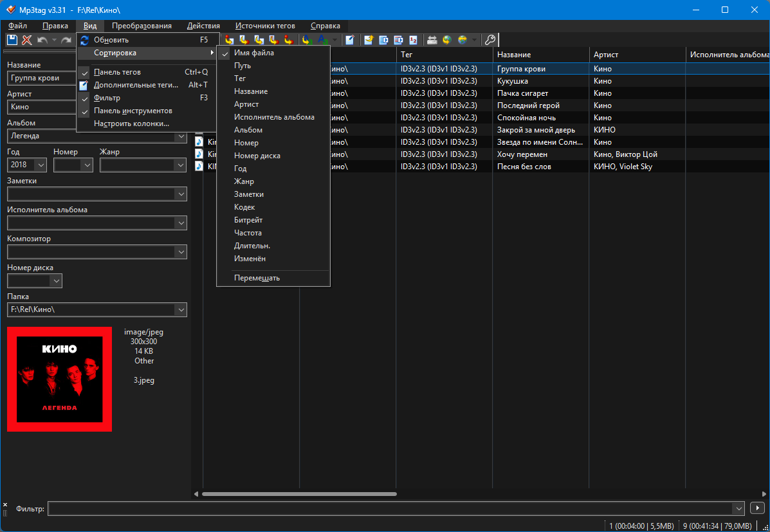Expand the Композитор dropdown arrow
Image resolution: width=770 pixels, height=532 pixels.
pyautogui.click(x=181, y=252)
